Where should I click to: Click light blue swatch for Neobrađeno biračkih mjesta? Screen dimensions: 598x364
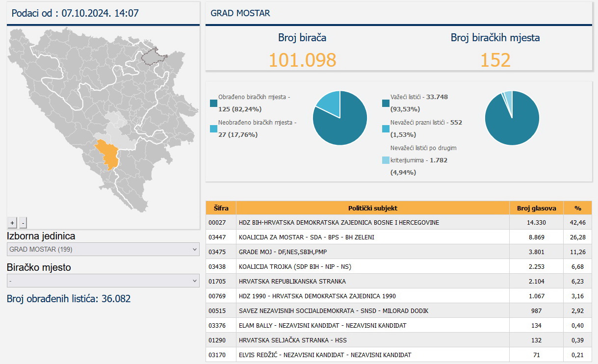click(213, 129)
